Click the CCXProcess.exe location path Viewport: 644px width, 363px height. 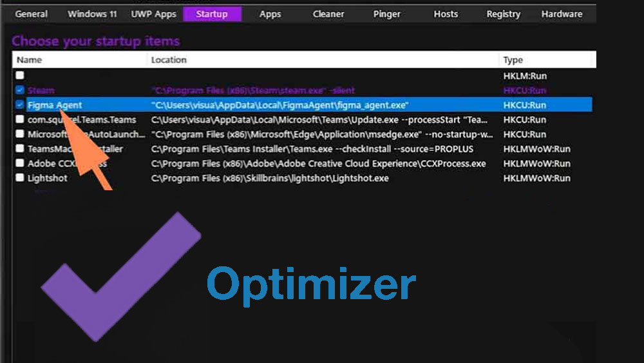tap(319, 164)
